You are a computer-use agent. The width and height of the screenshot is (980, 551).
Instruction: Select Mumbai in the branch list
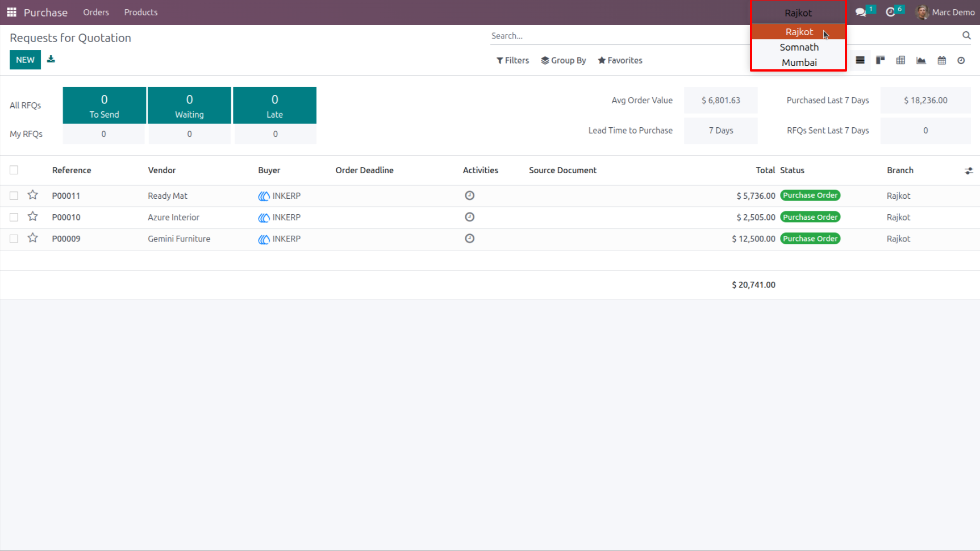(x=799, y=62)
